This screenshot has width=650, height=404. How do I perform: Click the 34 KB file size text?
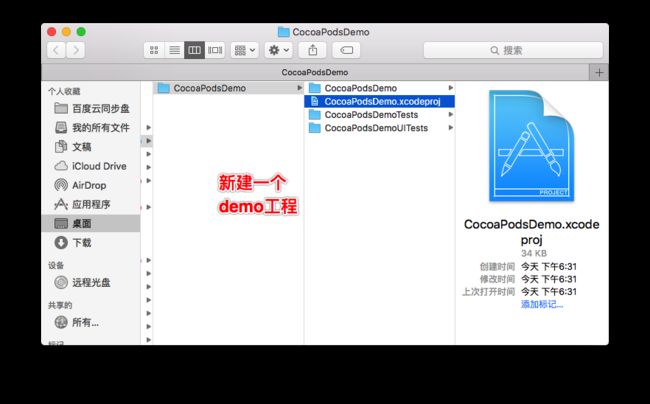click(x=534, y=253)
